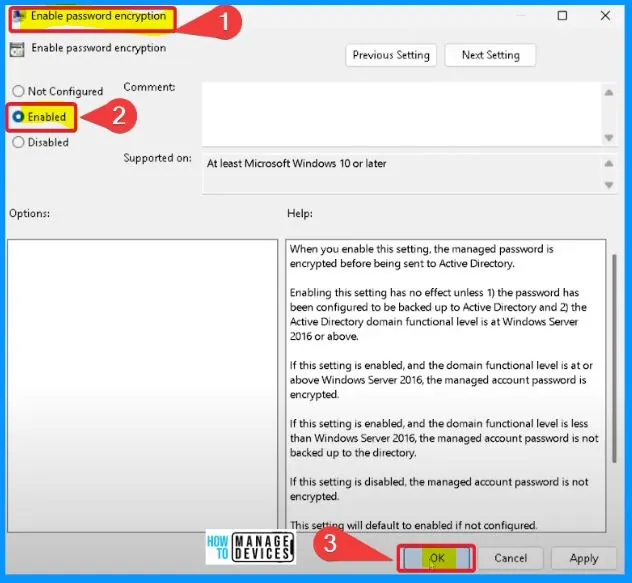Click help text 'When you enable this setting'

point(360,249)
